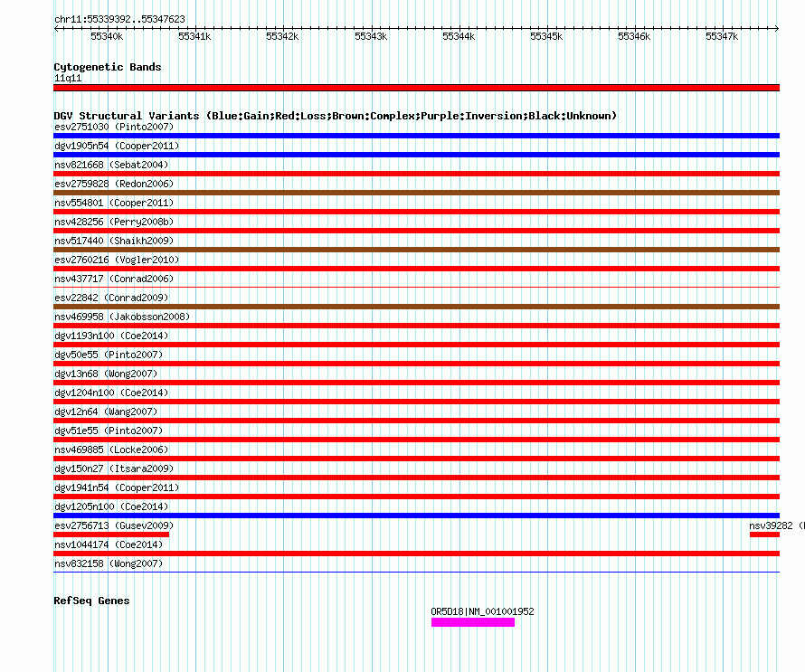The image size is (805, 672).
Task: Open variant nsv821668 (Sebat2004)
Action: (x=111, y=165)
